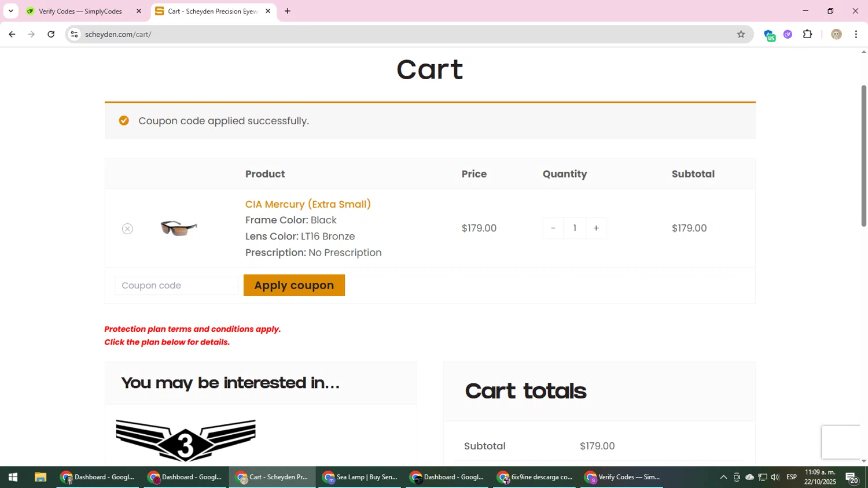This screenshot has width=868, height=488.
Task: Show hidden system tray icons
Action: pos(723,477)
